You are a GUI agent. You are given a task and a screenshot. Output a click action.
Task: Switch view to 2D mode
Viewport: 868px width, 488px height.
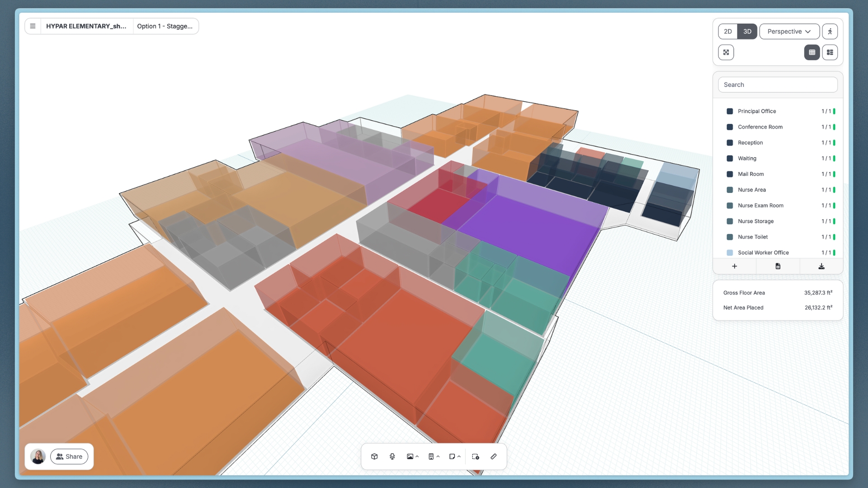click(728, 32)
